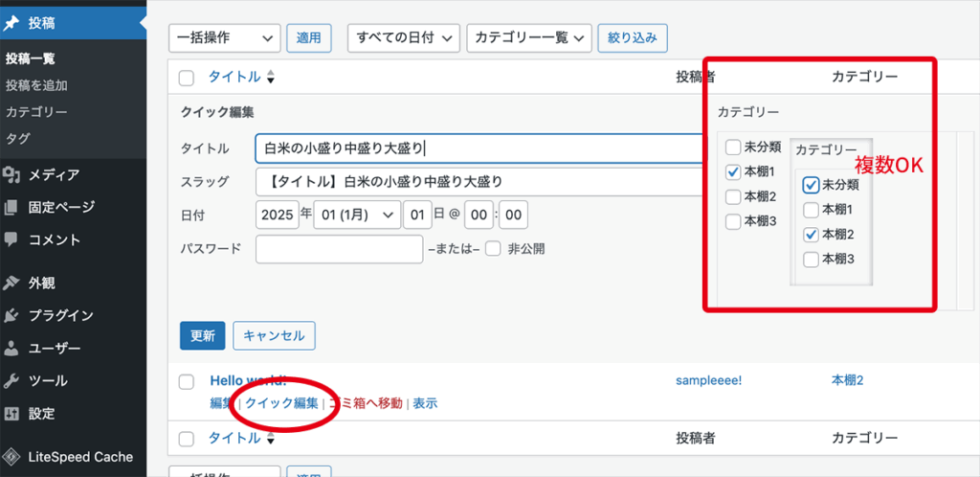This screenshot has width=980, height=477.
Task: Open the 一括操作 bulk actions dropdown
Action: pyautogui.click(x=224, y=37)
